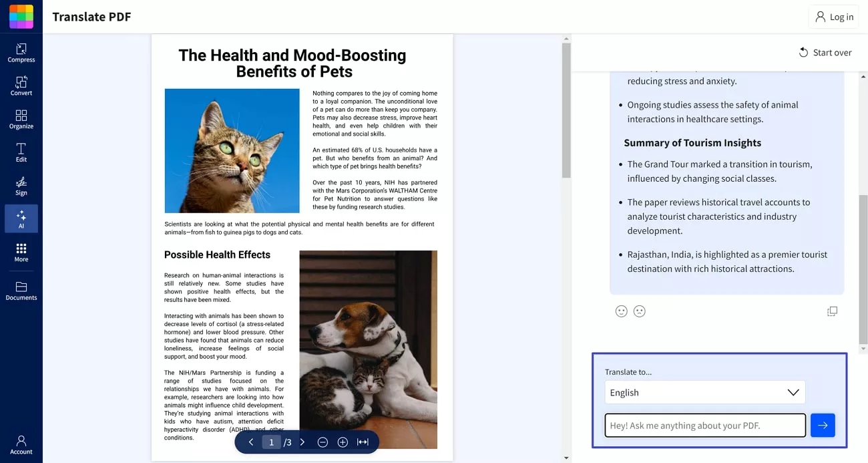Image resolution: width=868 pixels, height=463 pixels.
Task: Open the Sign tool
Action: pos(21,186)
